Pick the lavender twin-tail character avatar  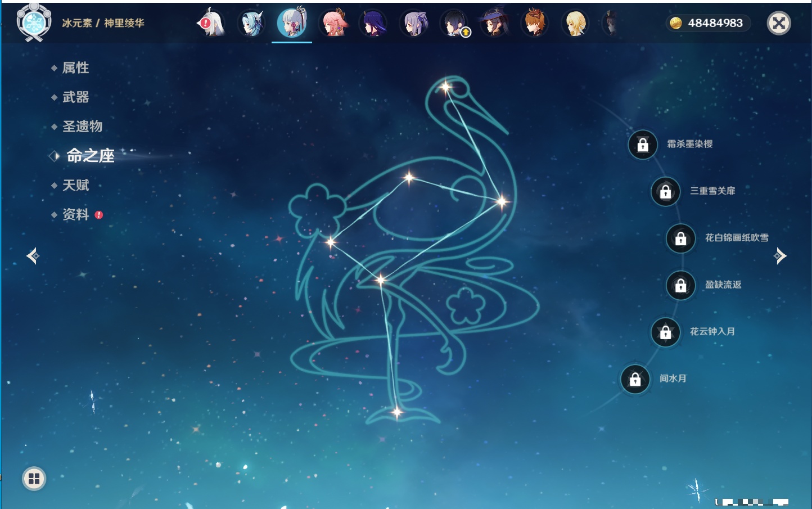pos(414,23)
